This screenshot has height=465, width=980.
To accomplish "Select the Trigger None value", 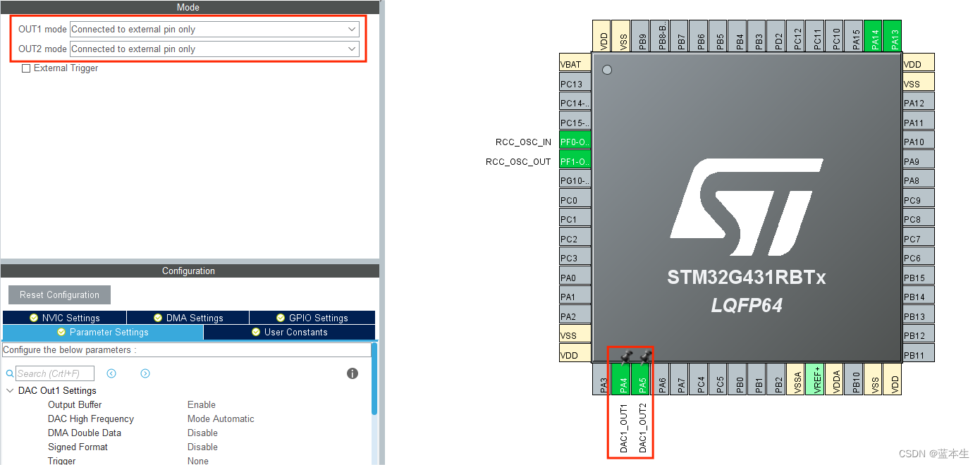I will (198, 461).
